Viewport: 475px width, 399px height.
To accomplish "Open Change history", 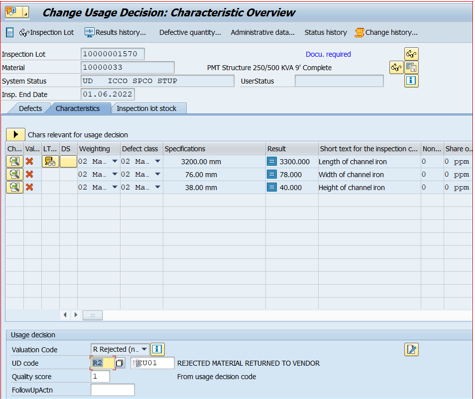I will (x=386, y=32).
